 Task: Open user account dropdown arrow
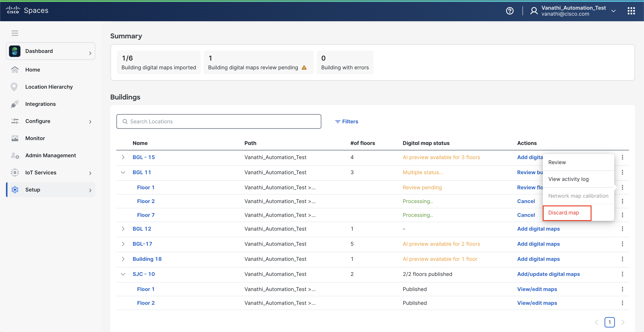point(613,11)
